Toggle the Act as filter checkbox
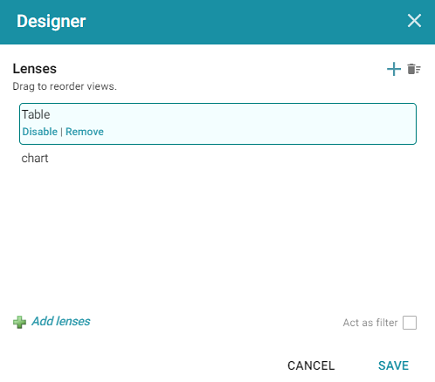435x382 pixels. tap(410, 323)
